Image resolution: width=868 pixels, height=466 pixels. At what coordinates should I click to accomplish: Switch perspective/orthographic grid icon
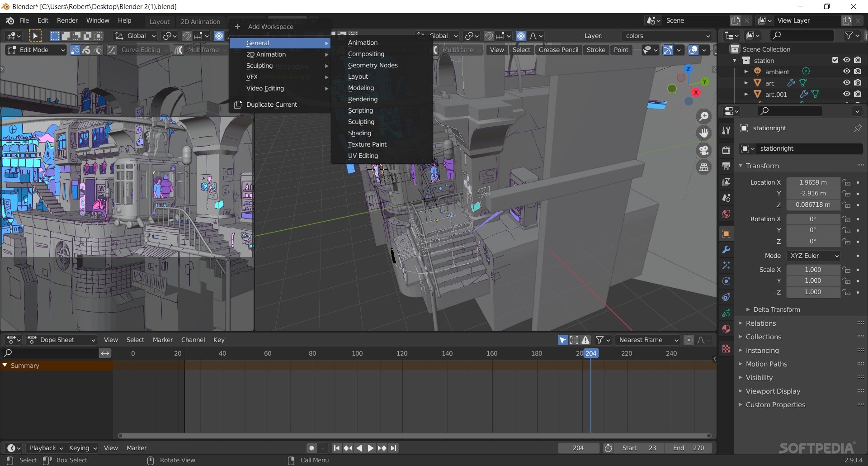coord(704,167)
